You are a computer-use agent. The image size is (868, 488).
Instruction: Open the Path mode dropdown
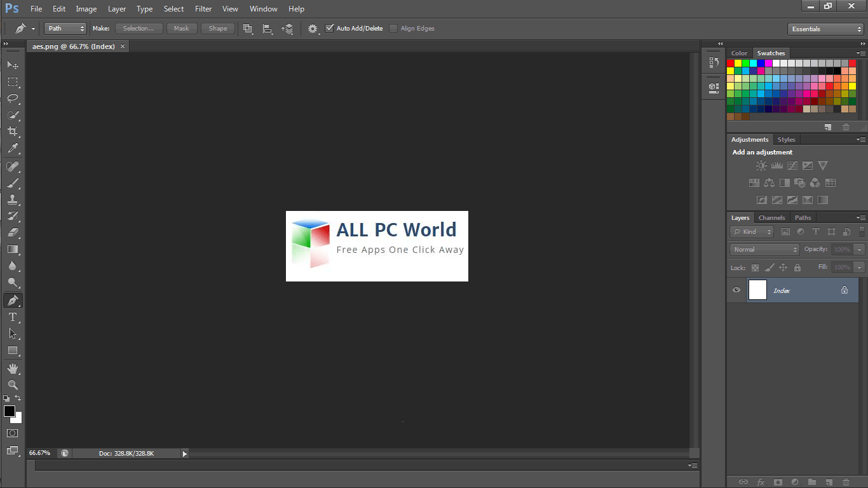pyautogui.click(x=64, y=28)
